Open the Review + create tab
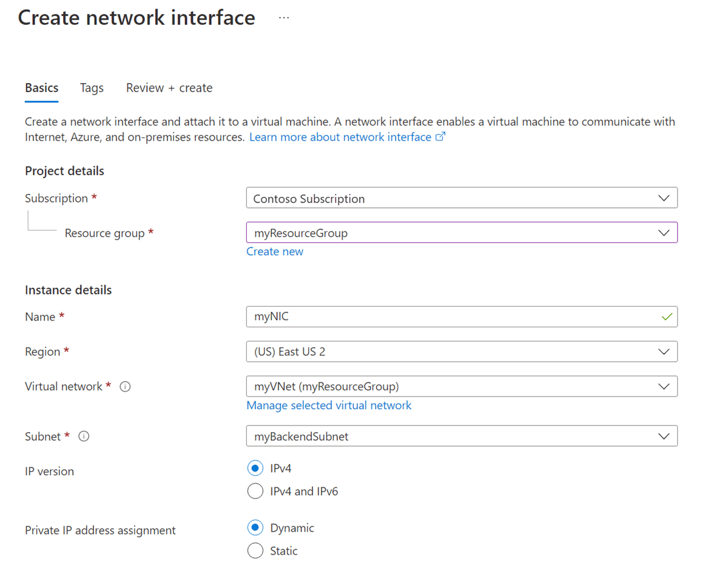Viewport: 728px width, 585px height. [169, 88]
